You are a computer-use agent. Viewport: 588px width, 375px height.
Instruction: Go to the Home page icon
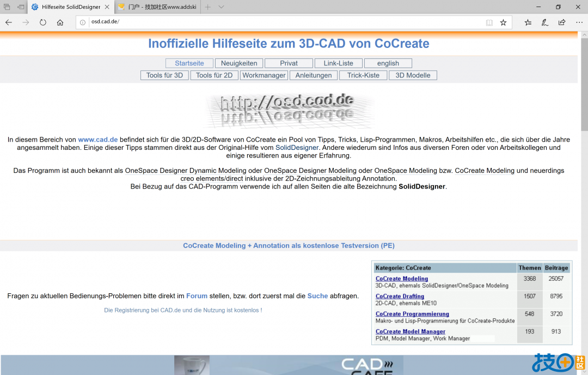point(60,22)
